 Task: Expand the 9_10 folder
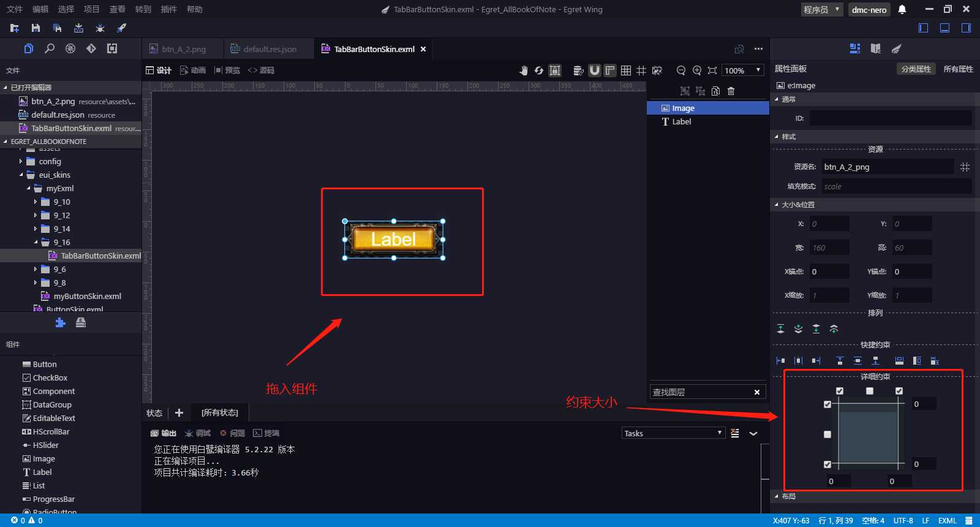tap(36, 202)
